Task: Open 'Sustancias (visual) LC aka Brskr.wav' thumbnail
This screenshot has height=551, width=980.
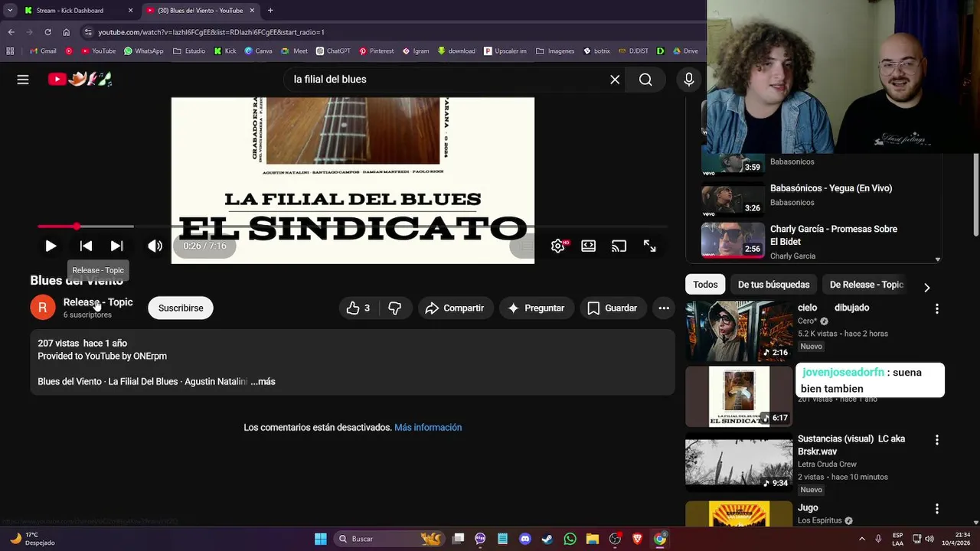Action: (739, 462)
